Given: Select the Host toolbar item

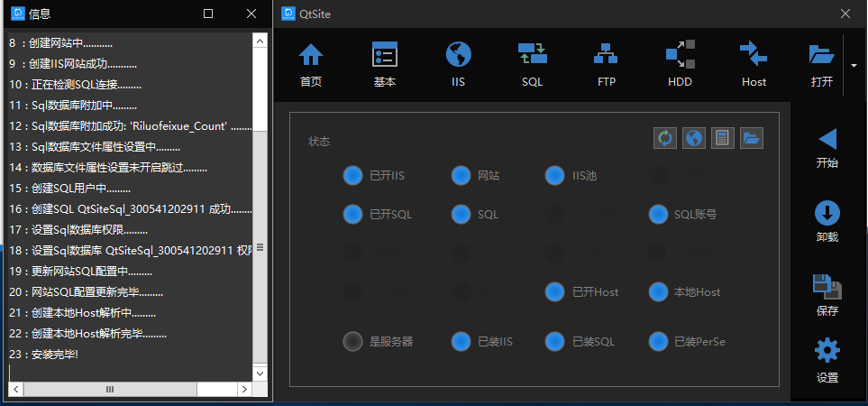Looking at the screenshot, I should [754, 65].
